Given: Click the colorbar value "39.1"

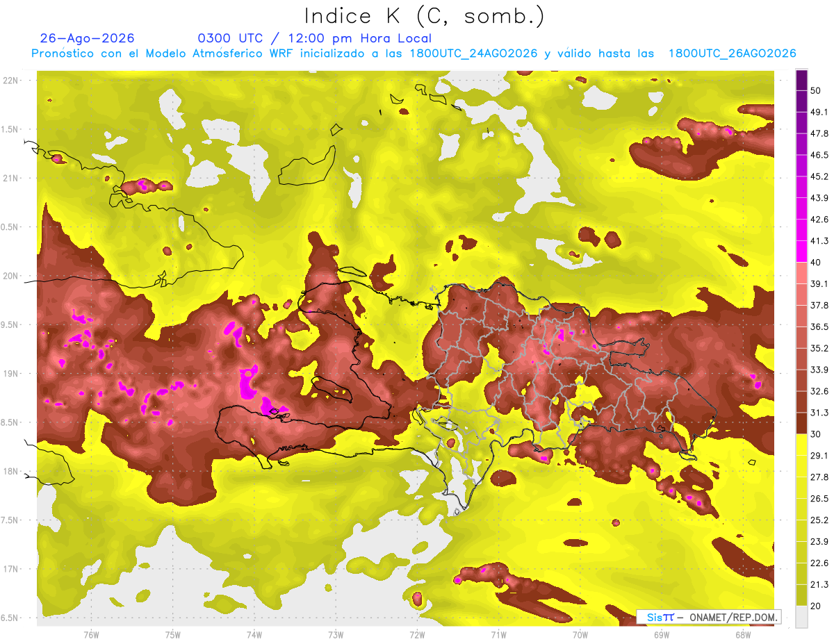Looking at the screenshot, I should pyautogui.click(x=819, y=284).
